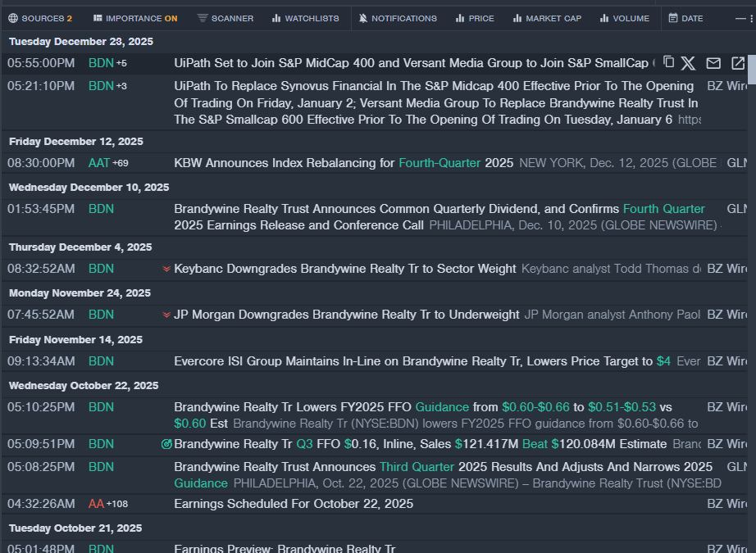This screenshot has height=553, width=756.
Task: Expand +5 more tickers on 05:55:00PM row
Action: 121,63
